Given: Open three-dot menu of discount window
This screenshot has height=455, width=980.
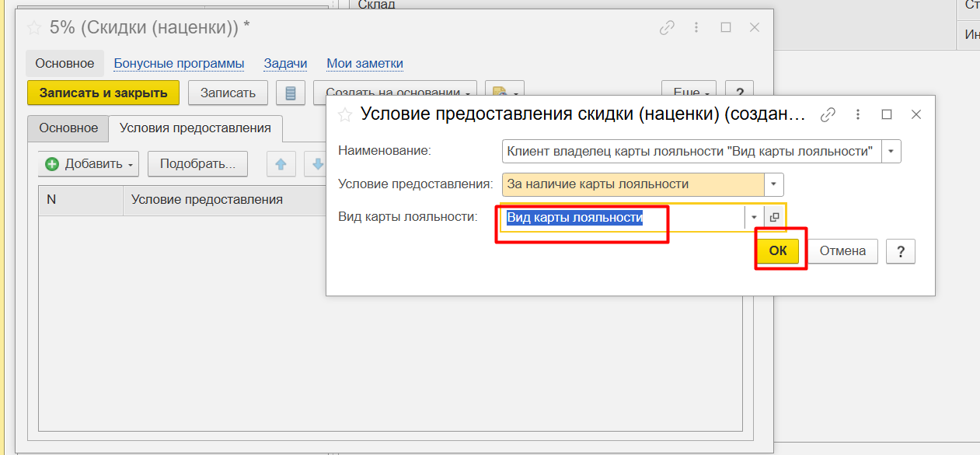Looking at the screenshot, I should point(697,27).
